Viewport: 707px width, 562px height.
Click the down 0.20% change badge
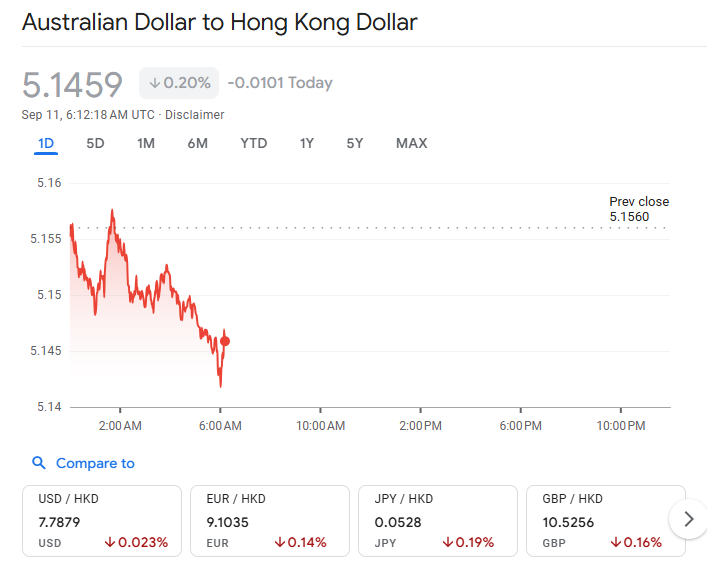[x=179, y=83]
